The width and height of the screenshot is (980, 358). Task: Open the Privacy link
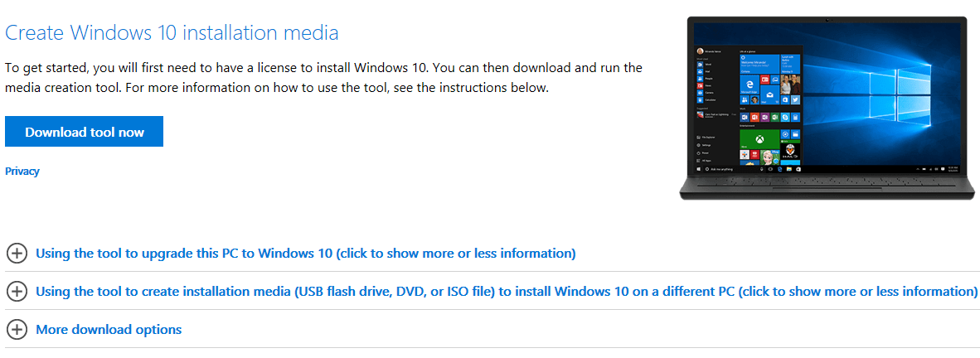(x=22, y=172)
